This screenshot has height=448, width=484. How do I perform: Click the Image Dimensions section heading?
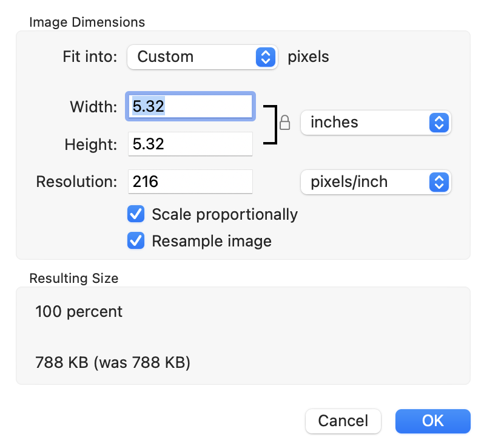click(87, 22)
